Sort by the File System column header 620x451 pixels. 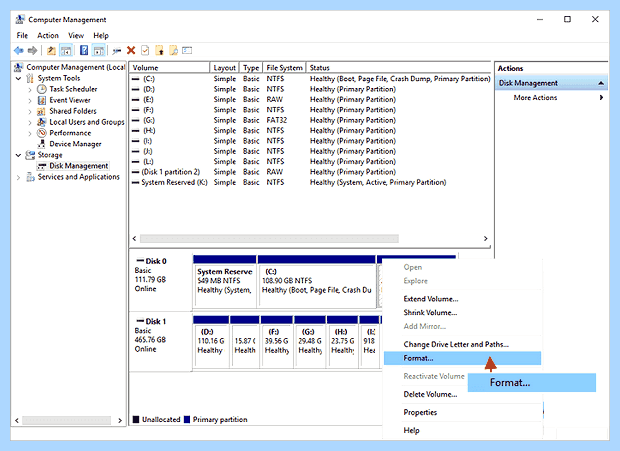pyautogui.click(x=284, y=68)
